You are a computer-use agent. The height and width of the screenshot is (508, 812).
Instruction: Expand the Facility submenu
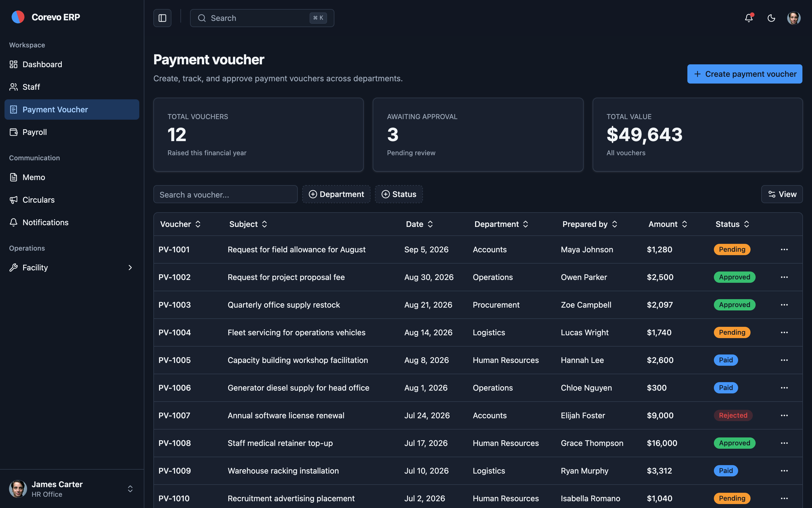point(72,268)
